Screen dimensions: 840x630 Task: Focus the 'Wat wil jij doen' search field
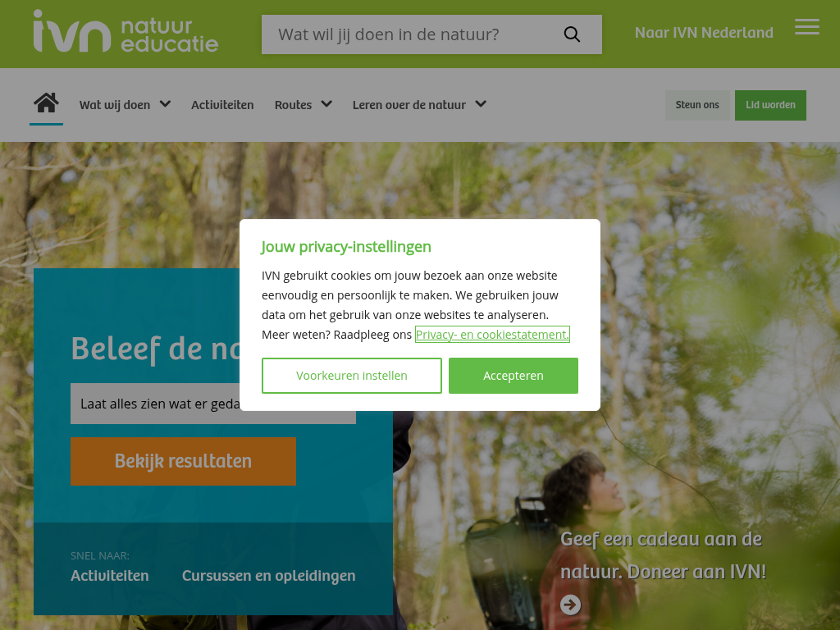pos(413,34)
